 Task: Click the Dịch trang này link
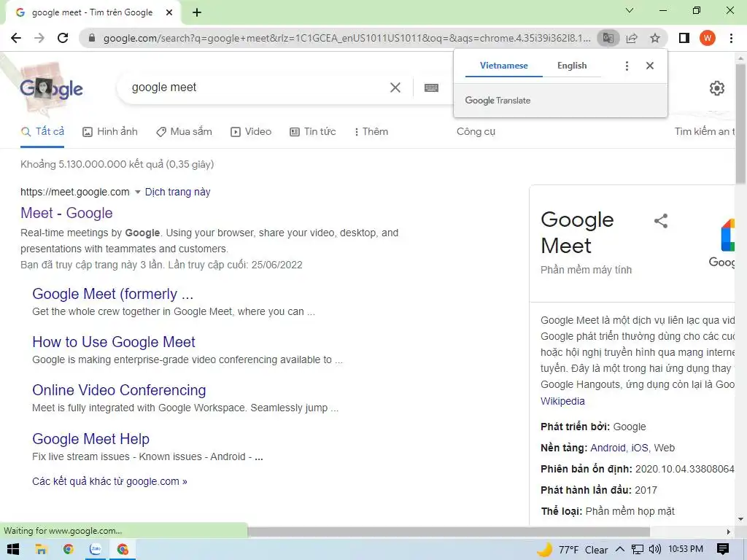pyautogui.click(x=178, y=192)
